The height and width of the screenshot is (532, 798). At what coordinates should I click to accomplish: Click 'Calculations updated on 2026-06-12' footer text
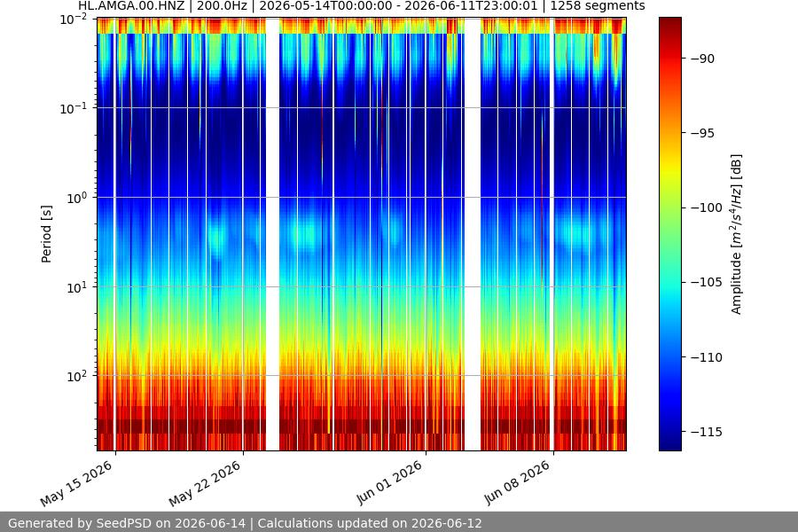[x=370, y=523]
